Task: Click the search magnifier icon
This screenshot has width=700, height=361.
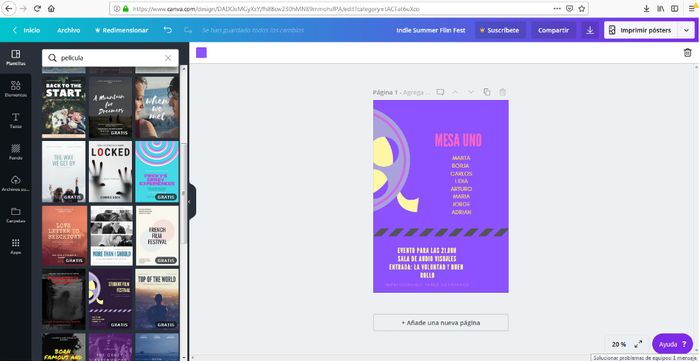Action: pyautogui.click(x=52, y=58)
